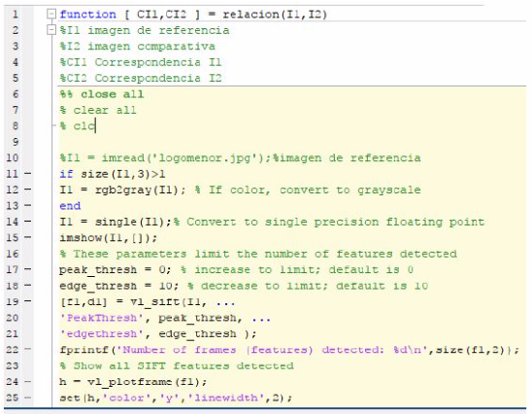Set breakpoint at dash on line 14
Image resolution: width=532 pixels, height=415 pixels.
click(x=28, y=222)
